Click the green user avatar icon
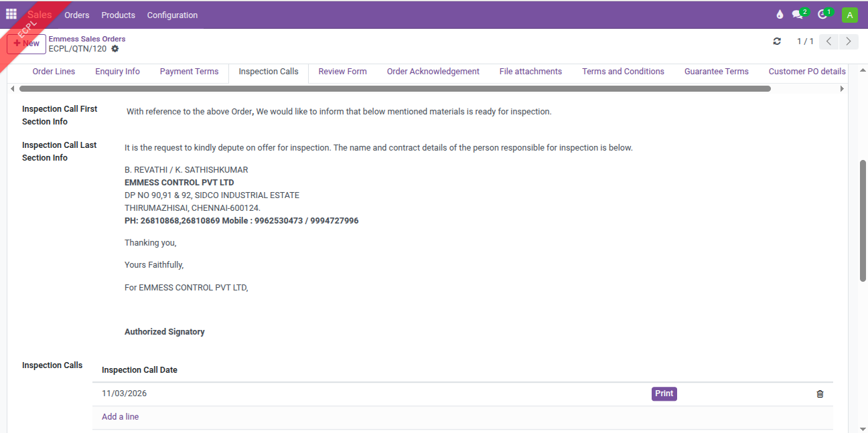 point(849,15)
